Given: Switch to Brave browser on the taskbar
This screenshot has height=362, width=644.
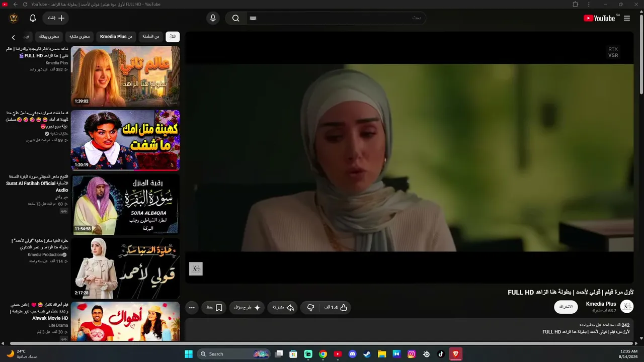Looking at the screenshot, I should [456, 354].
